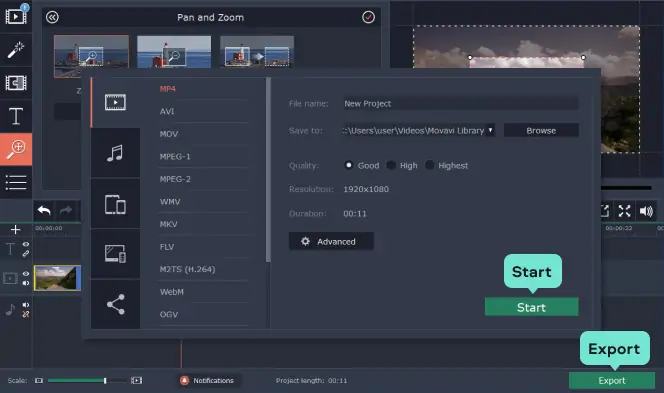Toggle fullscreen preview icon
This screenshot has width=664, height=393.
[624, 211]
